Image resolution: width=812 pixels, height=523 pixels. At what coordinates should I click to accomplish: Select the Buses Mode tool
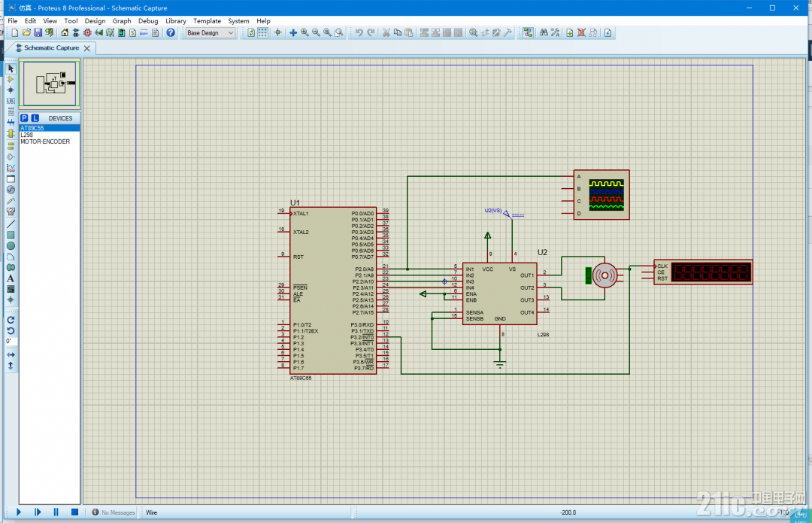point(11,123)
